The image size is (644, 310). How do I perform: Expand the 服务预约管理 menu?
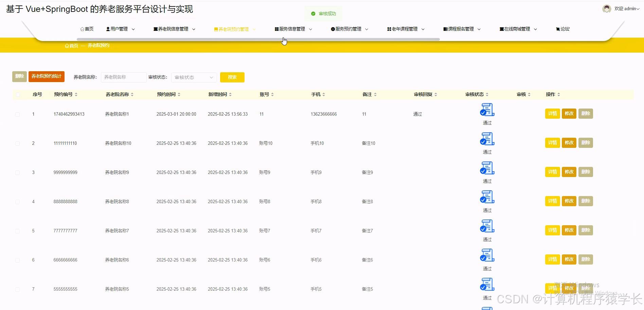(x=350, y=29)
